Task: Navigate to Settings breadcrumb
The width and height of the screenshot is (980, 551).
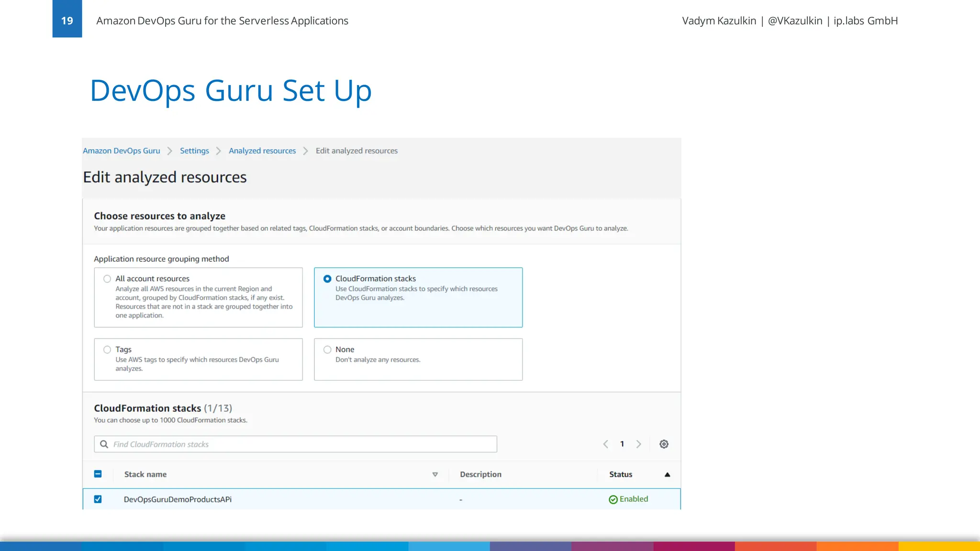Action: (x=194, y=151)
